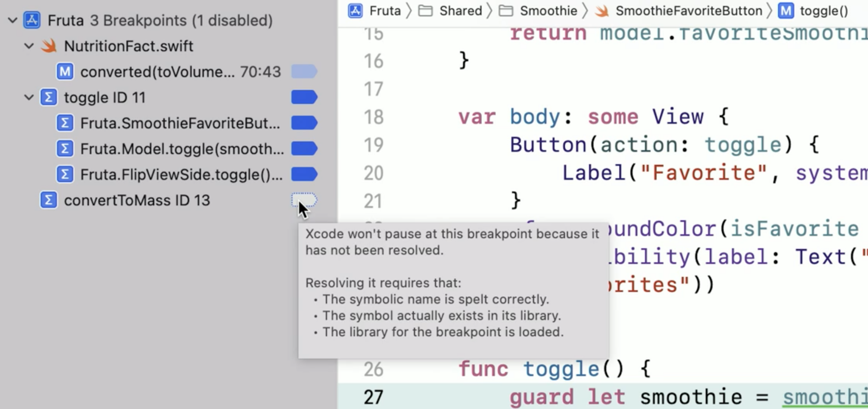Disable the Fruta.Model.toggle breakpoint indicator
Image resolution: width=868 pixels, height=409 pixels.
point(304,149)
